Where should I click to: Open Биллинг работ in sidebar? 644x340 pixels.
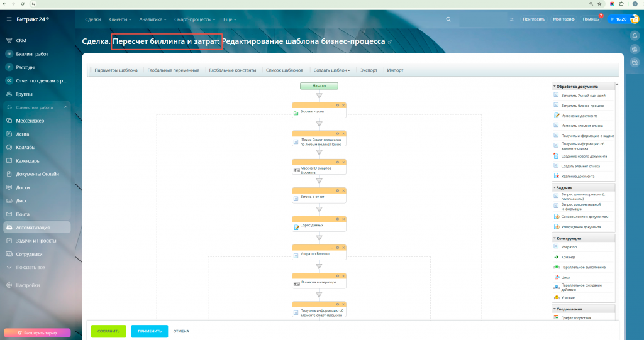pyautogui.click(x=32, y=54)
